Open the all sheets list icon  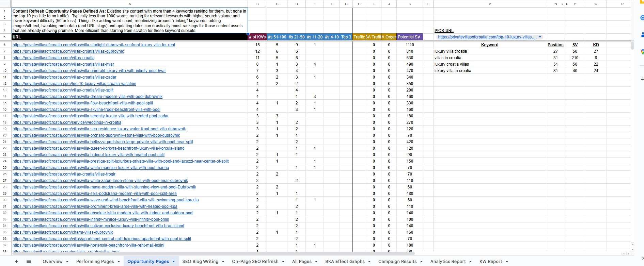[x=29, y=261]
